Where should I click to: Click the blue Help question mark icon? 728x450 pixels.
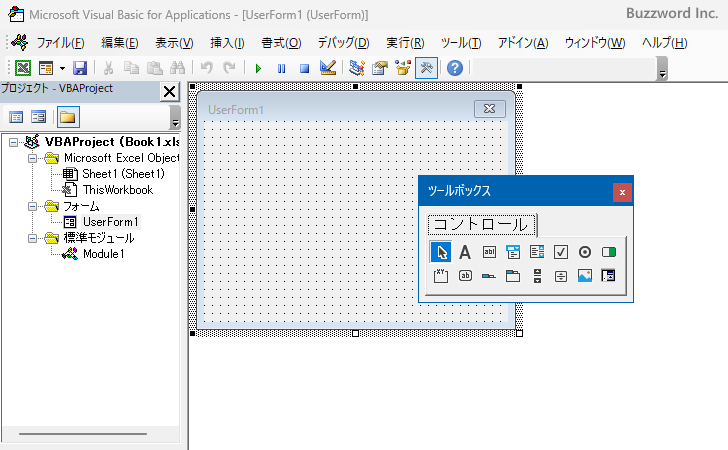pyautogui.click(x=455, y=68)
